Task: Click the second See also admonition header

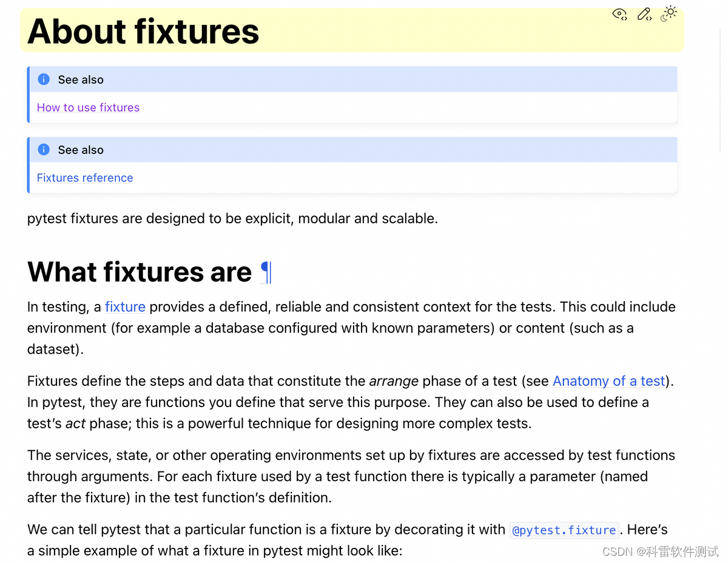Action: coord(352,149)
